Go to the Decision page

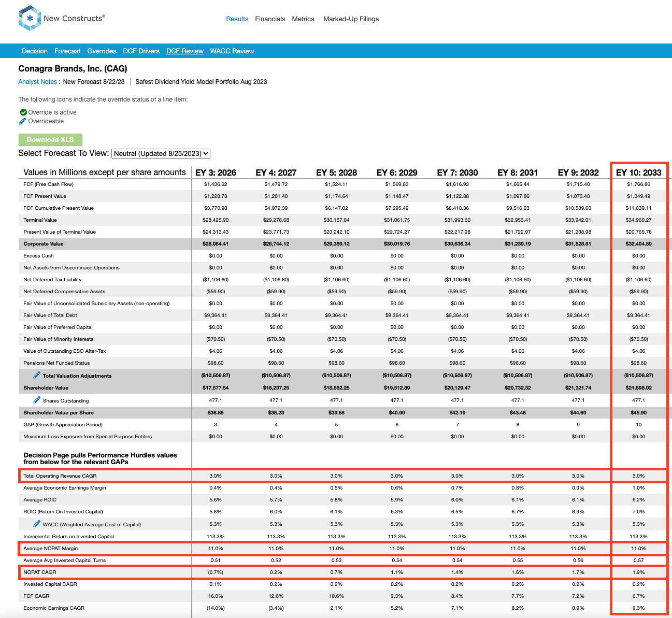pyautogui.click(x=35, y=51)
